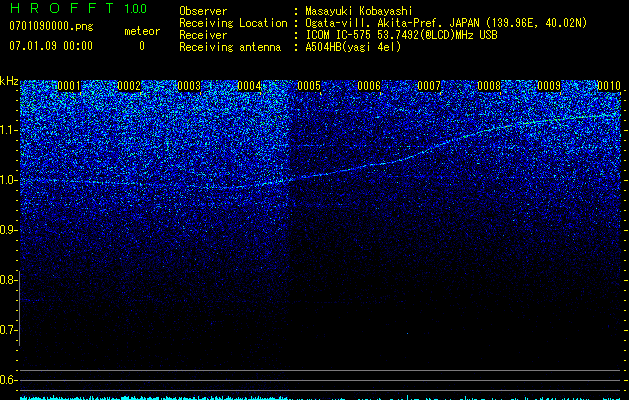This screenshot has width=629, height=400.
Task: Click the 1.0 frequency axis label
Action: 7,180
